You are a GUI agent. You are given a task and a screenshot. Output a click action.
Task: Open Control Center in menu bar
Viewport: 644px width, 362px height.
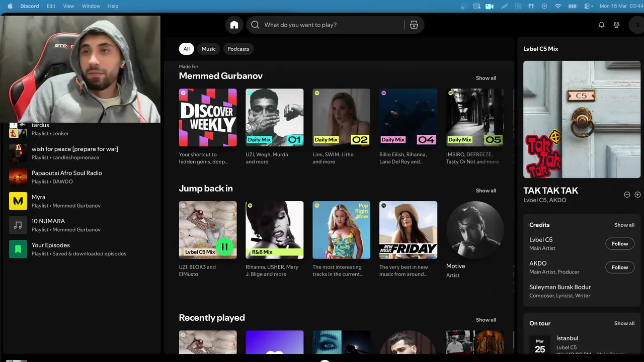[587, 6]
